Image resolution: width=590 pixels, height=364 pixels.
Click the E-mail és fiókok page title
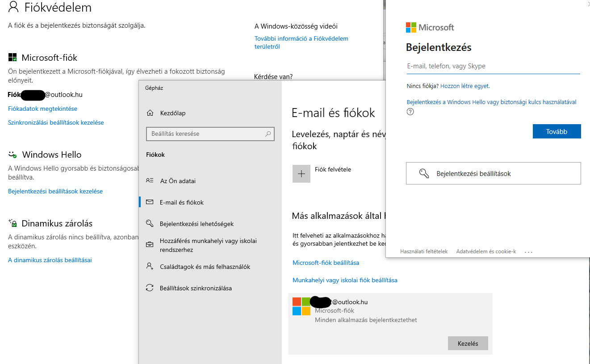333,113
